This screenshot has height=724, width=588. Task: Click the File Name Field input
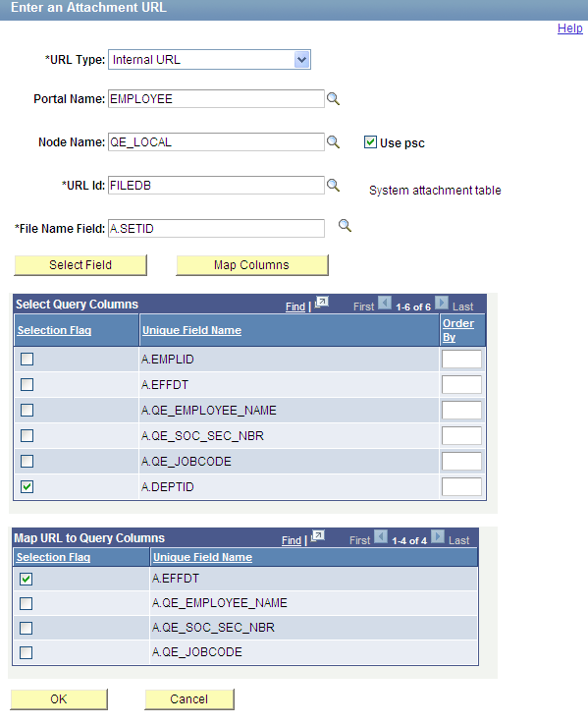216,229
